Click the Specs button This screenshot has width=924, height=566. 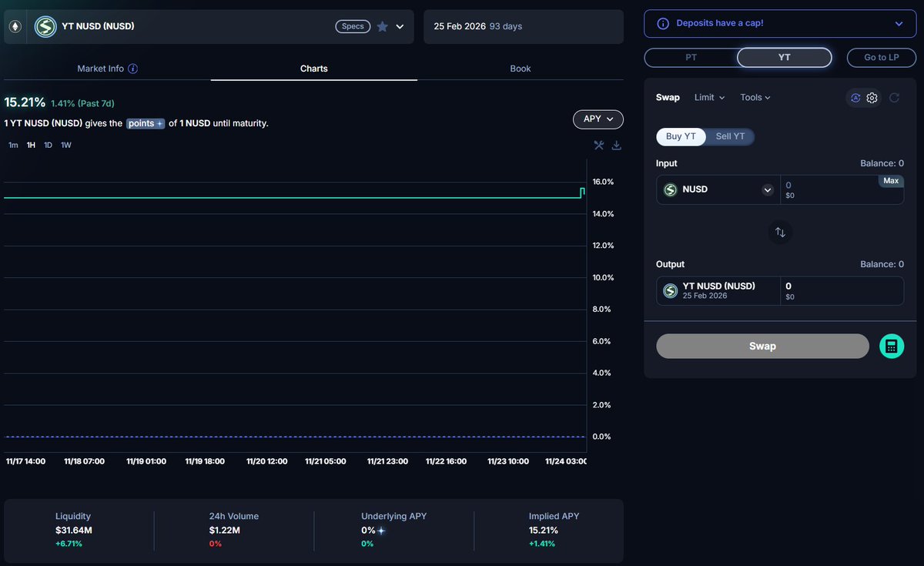pos(353,26)
